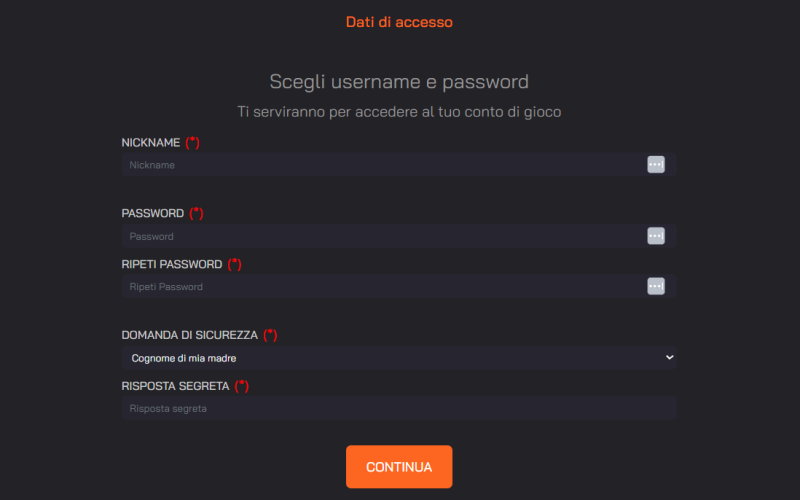Click the DOMANDA DI SICUREZZA label
The height and width of the screenshot is (500, 800).
[190, 335]
